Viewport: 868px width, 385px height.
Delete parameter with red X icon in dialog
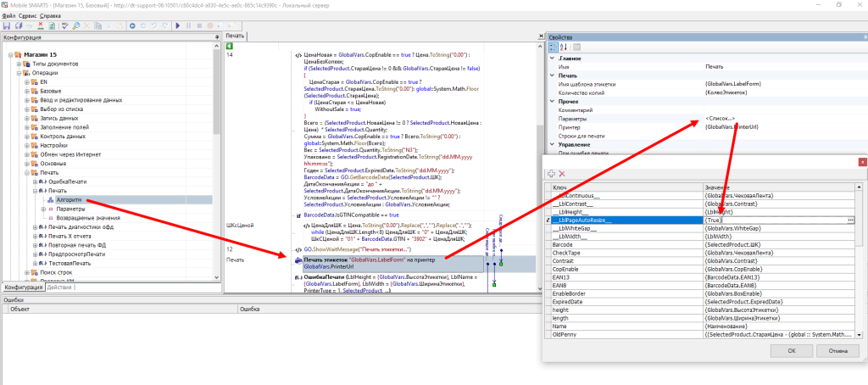click(562, 173)
